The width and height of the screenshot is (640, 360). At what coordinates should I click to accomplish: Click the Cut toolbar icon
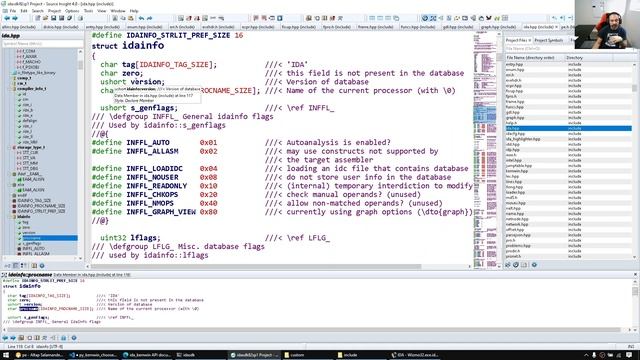115,18
